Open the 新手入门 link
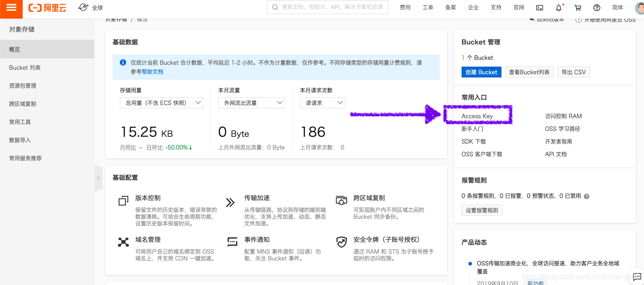The image size is (644, 285). click(x=472, y=129)
